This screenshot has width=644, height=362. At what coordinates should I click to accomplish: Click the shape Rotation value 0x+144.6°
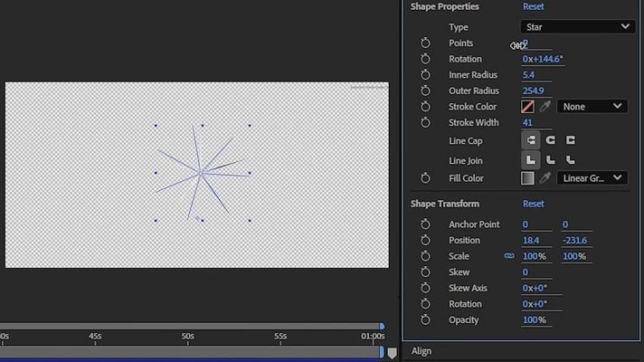543,59
